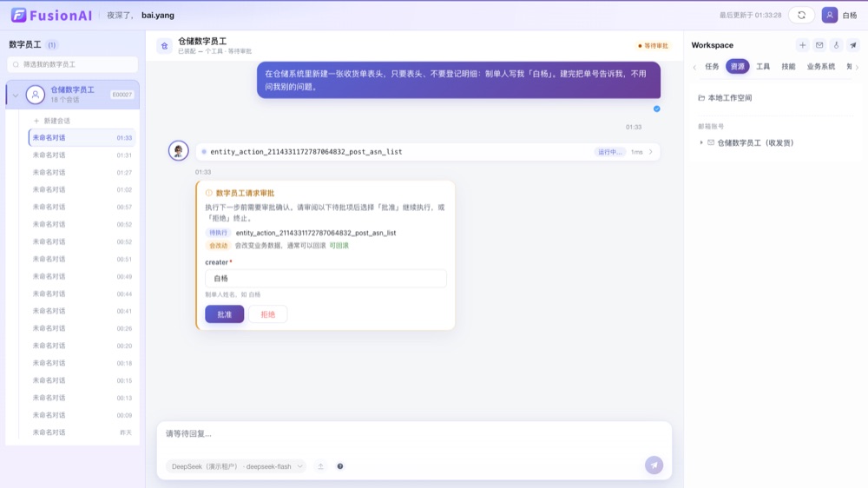
Task: Click 本地工作空间 in the resources panel
Action: click(730, 97)
